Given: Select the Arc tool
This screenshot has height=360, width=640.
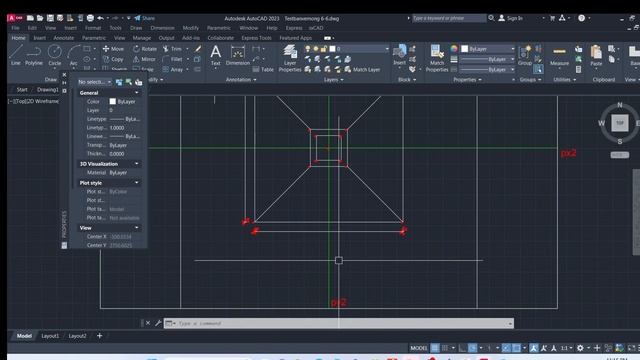Looking at the screenshot, I should tap(73, 55).
